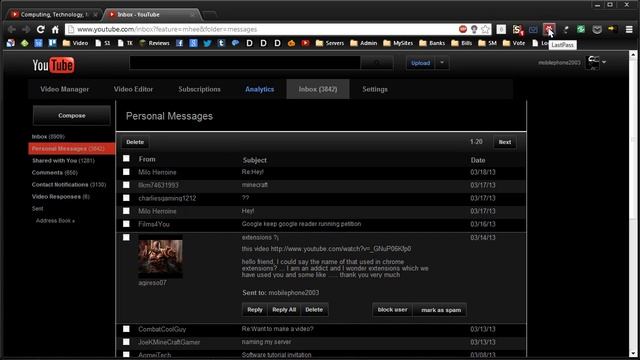640x360 pixels.
Task: Switch to the Settings tab
Action: click(375, 89)
